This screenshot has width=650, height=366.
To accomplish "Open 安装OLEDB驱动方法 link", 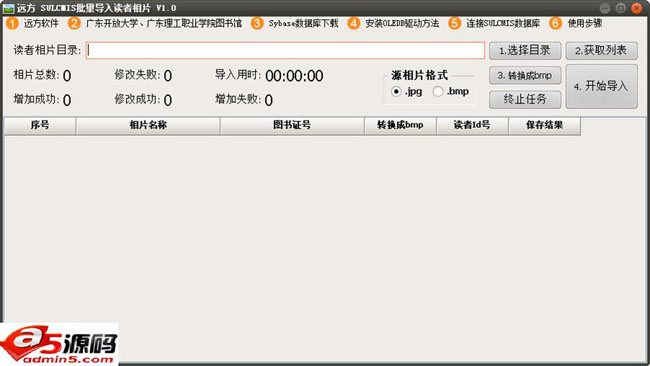I will pyautogui.click(x=402, y=24).
